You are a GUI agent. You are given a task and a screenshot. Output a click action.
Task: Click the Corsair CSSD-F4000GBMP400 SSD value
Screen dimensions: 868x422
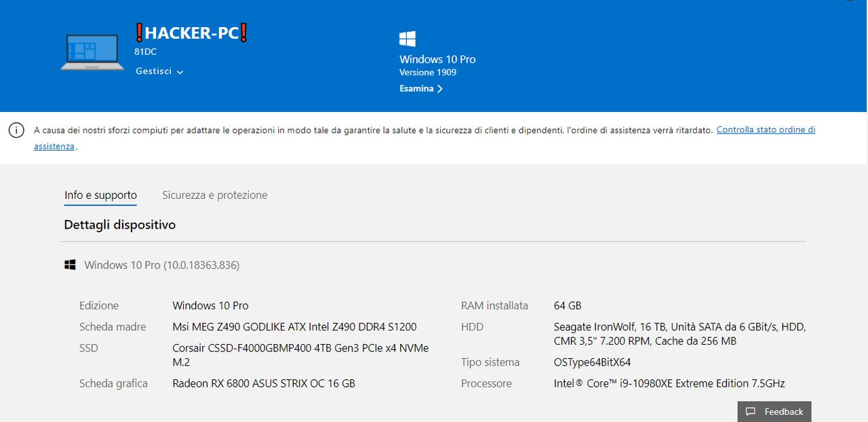pyautogui.click(x=300, y=356)
